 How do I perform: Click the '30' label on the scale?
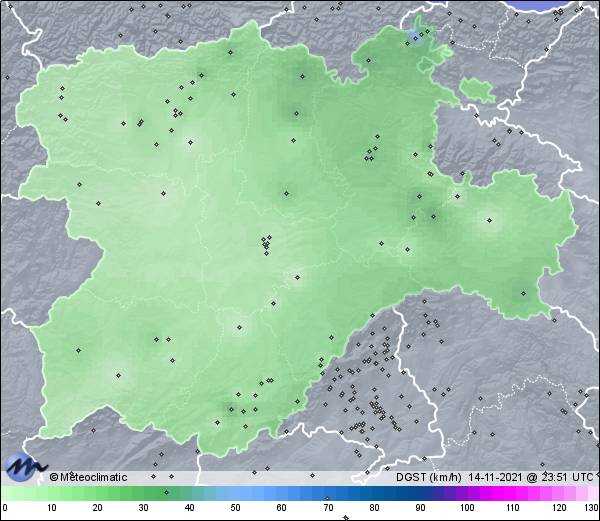[143, 508]
